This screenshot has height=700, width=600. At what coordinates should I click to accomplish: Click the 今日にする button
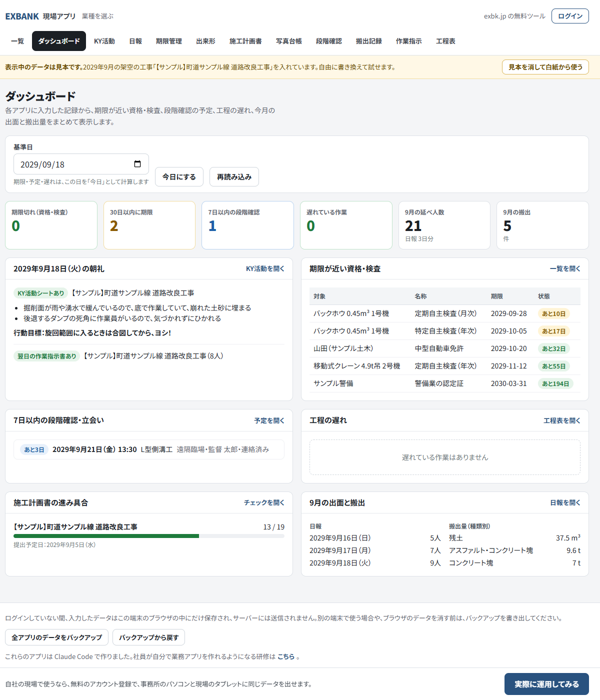(x=179, y=176)
